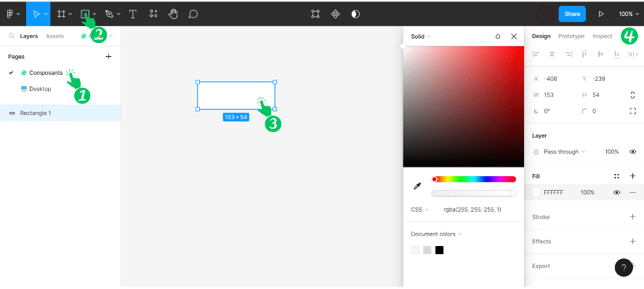Select the Text tool

click(133, 14)
